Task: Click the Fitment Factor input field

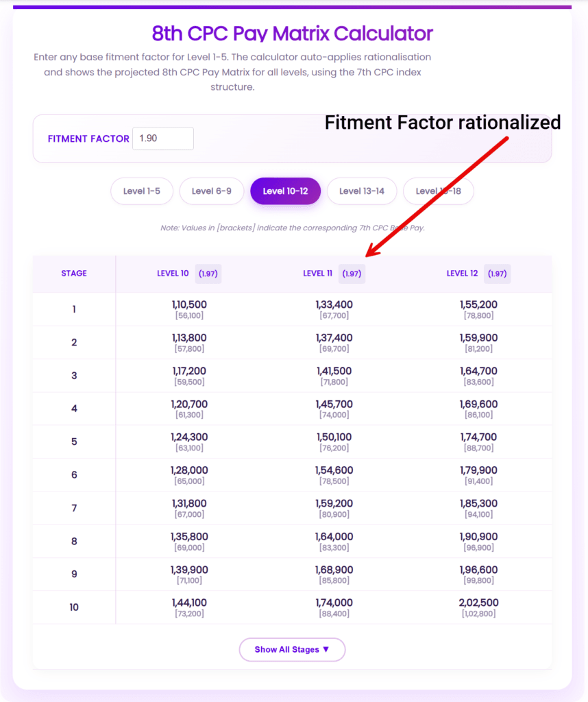Action: point(162,138)
